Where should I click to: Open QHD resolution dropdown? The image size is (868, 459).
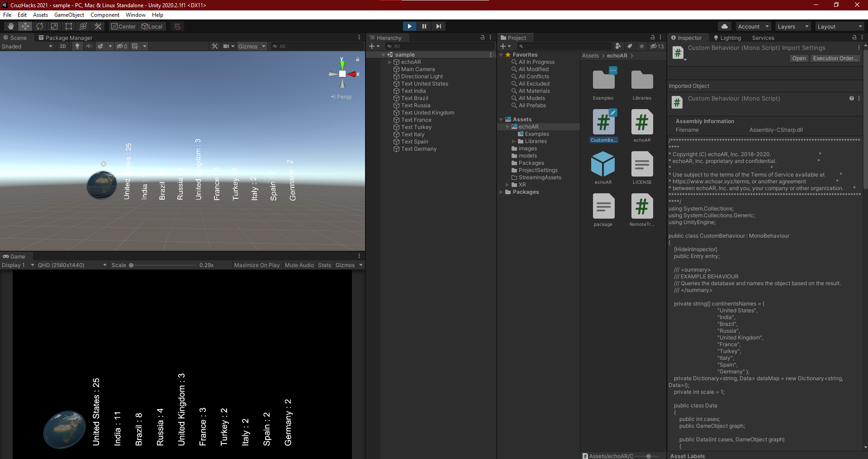[x=72, y=265]
